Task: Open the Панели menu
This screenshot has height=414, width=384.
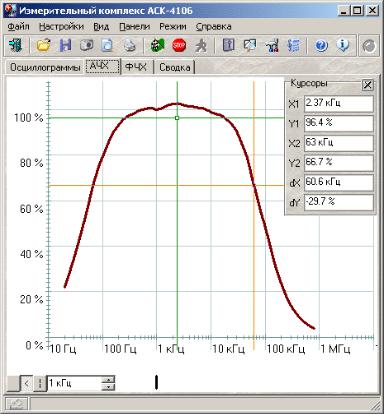Action: pyautogui.click(x=135, y=26)
